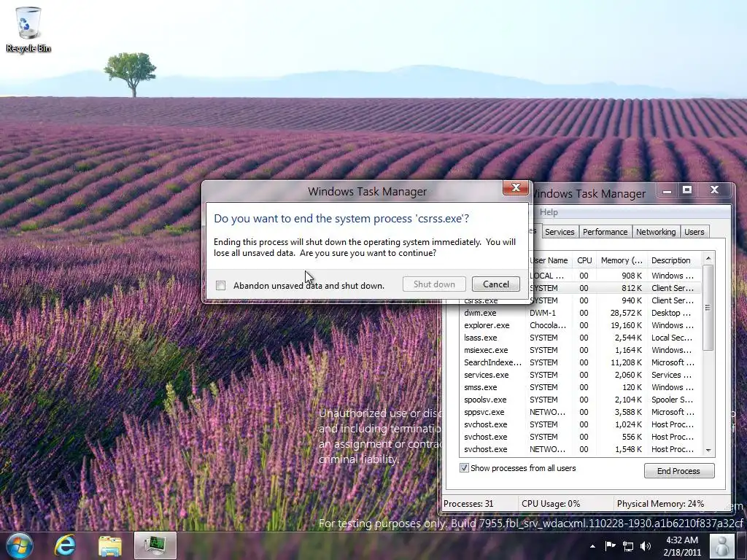Select the sppsvc.exe process row
747x560 pixels.
click(x=580, y=412)
